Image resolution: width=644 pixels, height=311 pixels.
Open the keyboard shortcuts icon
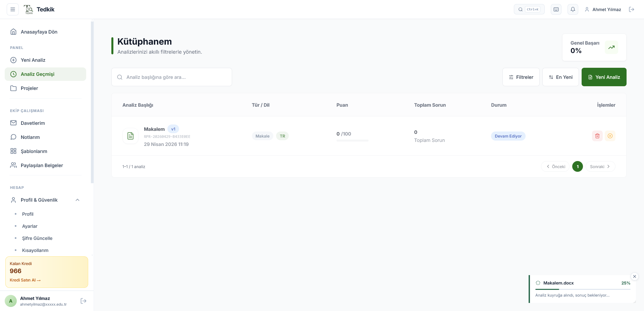click(x=556, y=9)
